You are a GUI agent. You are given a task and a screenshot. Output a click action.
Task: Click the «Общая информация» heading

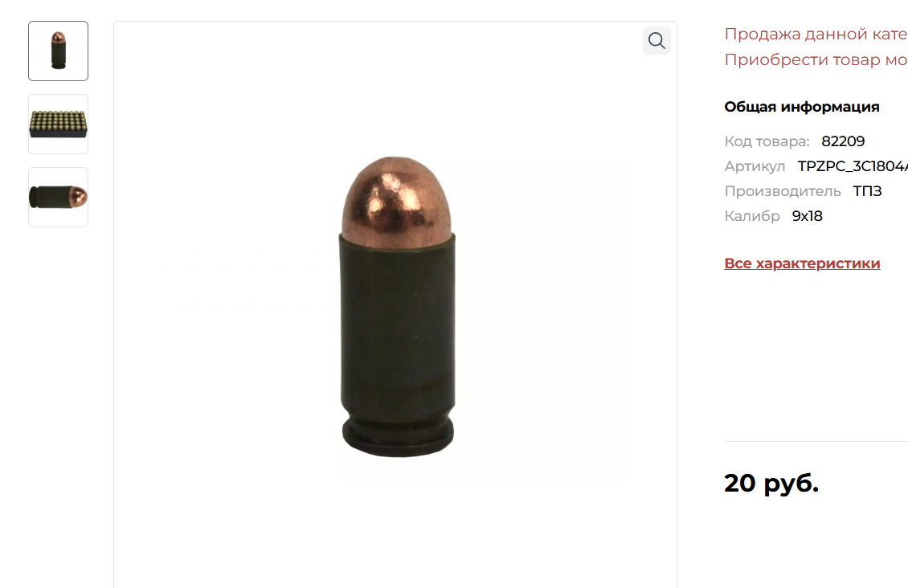[x=802, y=107]
